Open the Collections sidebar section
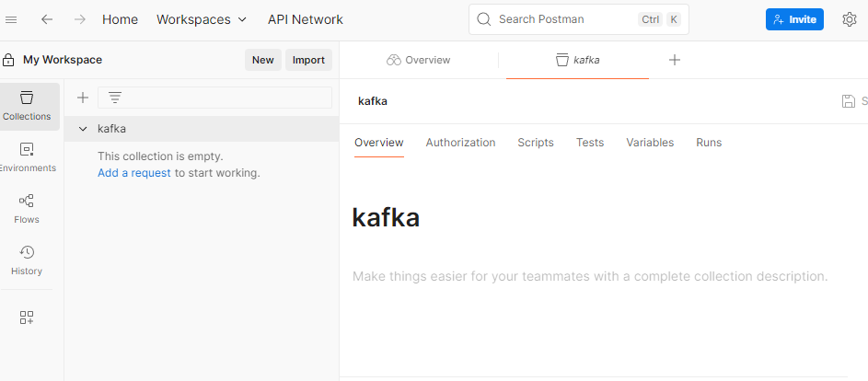The width and height of the screenshot is (868, 381). (27, 107)
